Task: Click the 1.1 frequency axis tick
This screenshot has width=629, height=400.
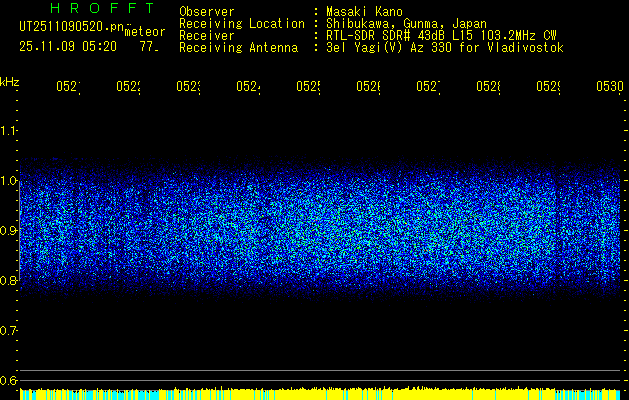Action: click(9, 131)
